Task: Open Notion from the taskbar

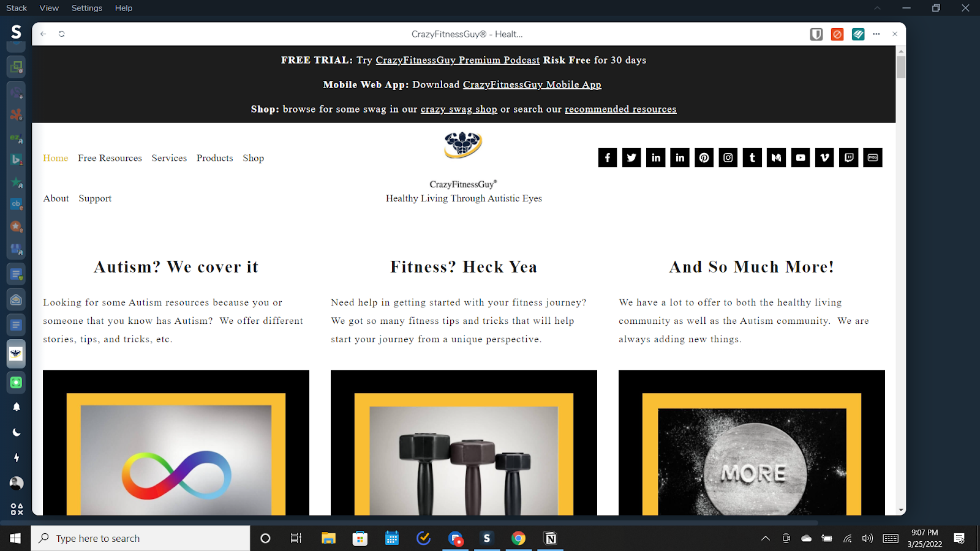Action: pos(550,538)
